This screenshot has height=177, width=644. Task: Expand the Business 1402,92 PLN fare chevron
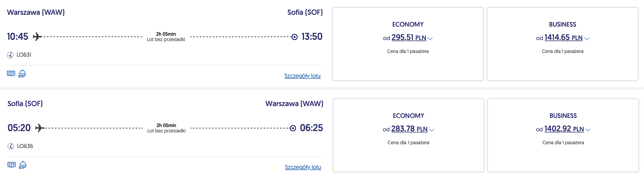point(588,130)
